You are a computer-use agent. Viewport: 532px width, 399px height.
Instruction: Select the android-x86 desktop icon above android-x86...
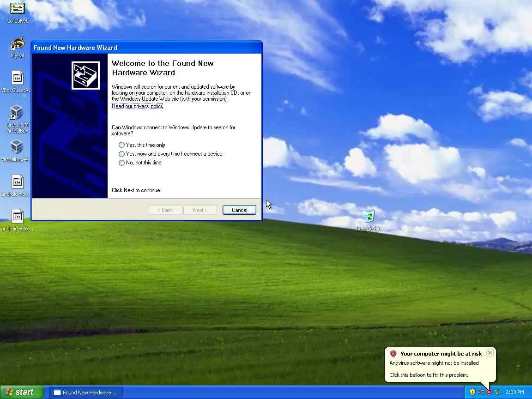coord(15,186)
